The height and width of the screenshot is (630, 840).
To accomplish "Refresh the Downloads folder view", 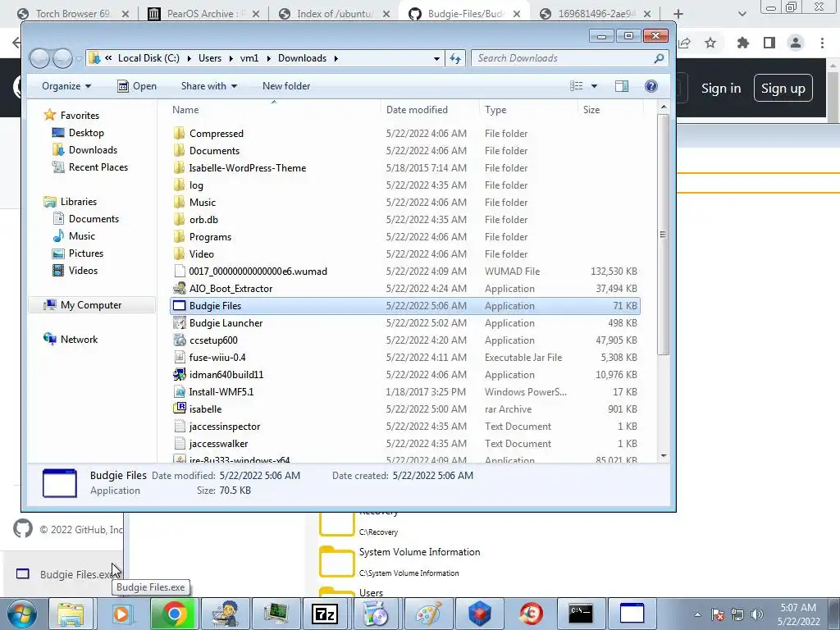I will click(455, 58).
